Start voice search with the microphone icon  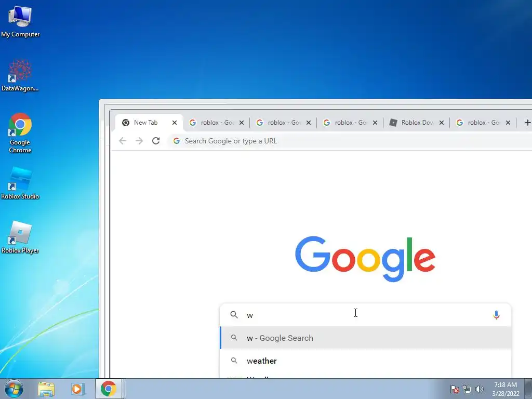click(x=496, y=315)
